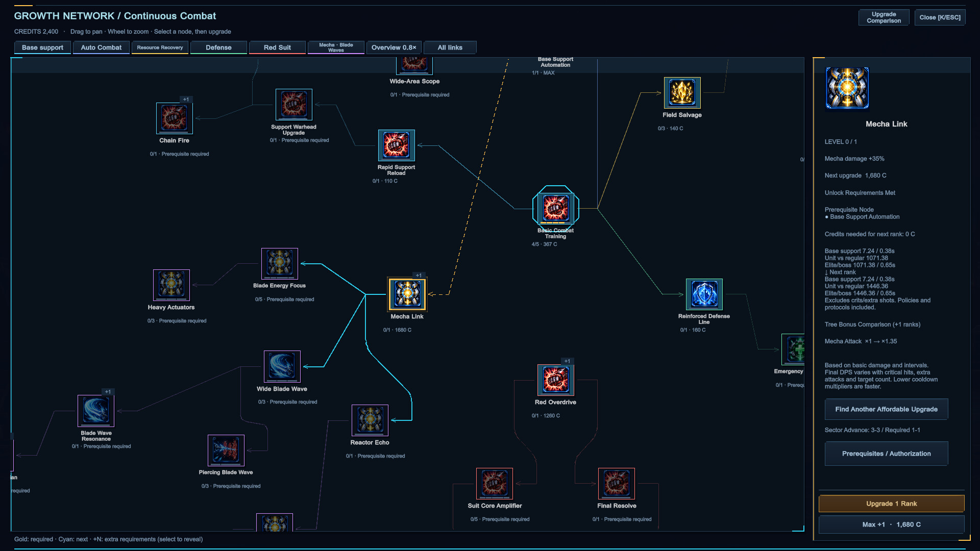Choose the Piercing Blade Wave node icon

[226, 450]
